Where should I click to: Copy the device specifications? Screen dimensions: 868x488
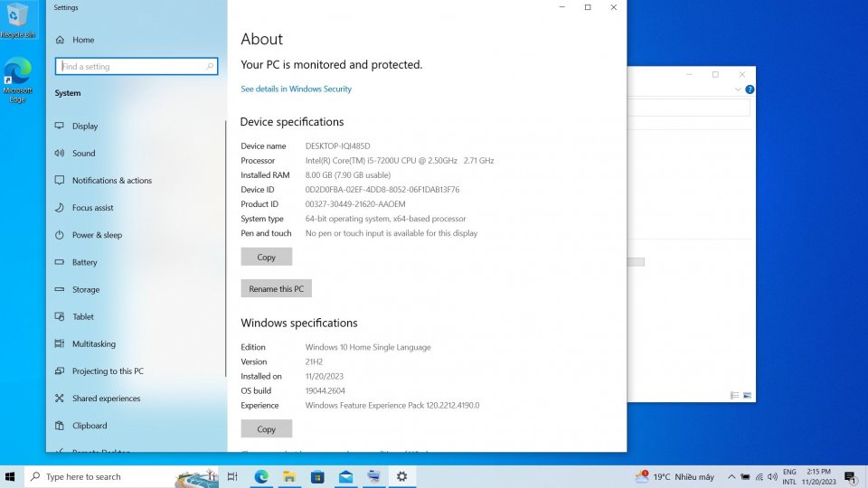point(266,258)
